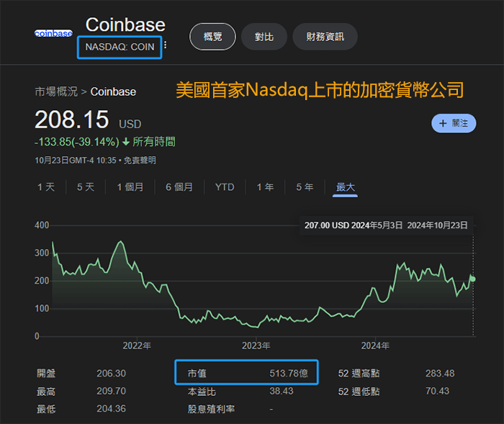The height and width of the screenshot is (424, 504).
Task: Show the 1 年 chart range
Action: point(265,187)
